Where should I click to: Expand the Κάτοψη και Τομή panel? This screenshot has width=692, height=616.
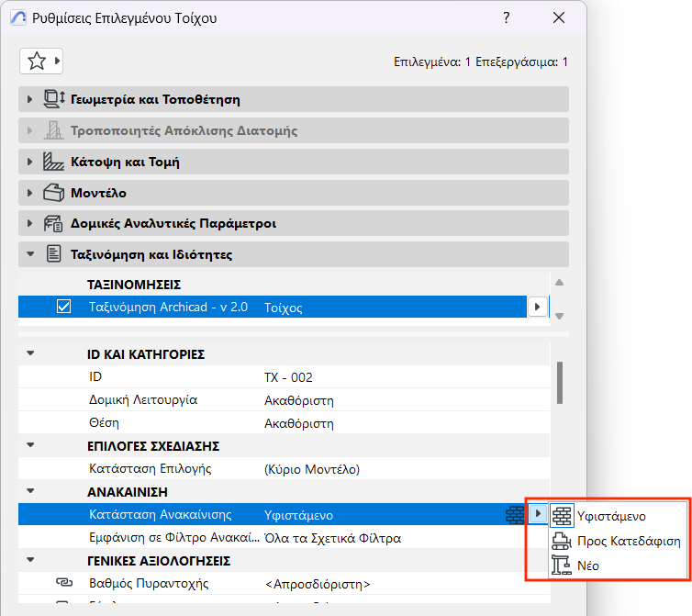tap(29, 162)
